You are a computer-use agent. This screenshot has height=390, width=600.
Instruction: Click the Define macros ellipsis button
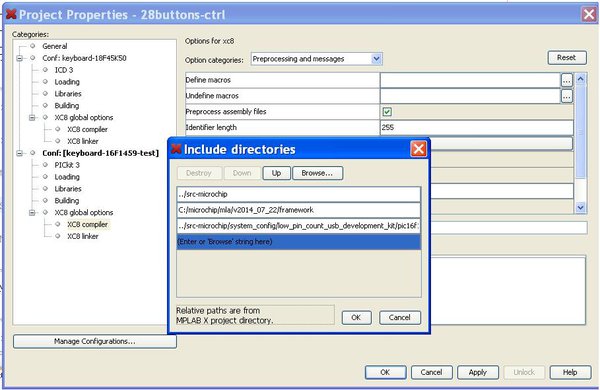(567, 80)
